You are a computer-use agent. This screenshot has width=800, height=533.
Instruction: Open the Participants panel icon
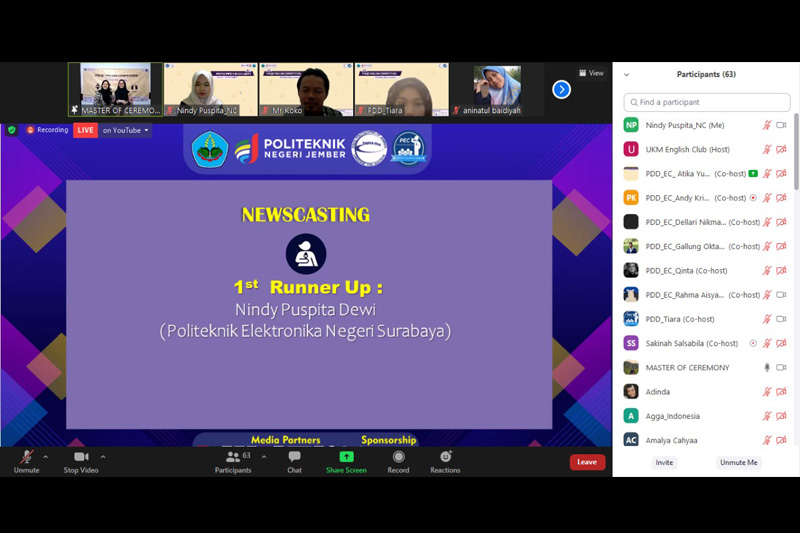[x=233, y=456]
